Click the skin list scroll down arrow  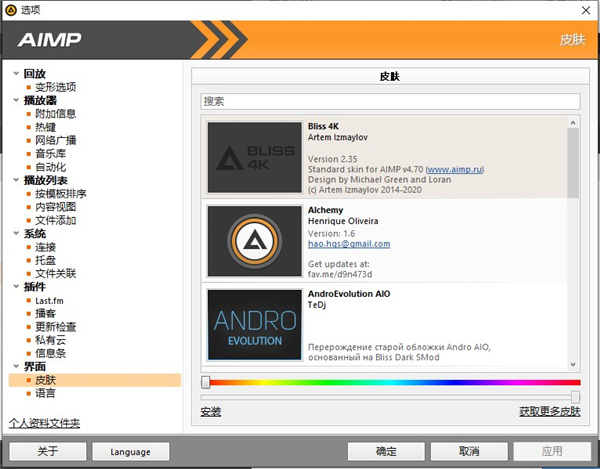(573, 365)
